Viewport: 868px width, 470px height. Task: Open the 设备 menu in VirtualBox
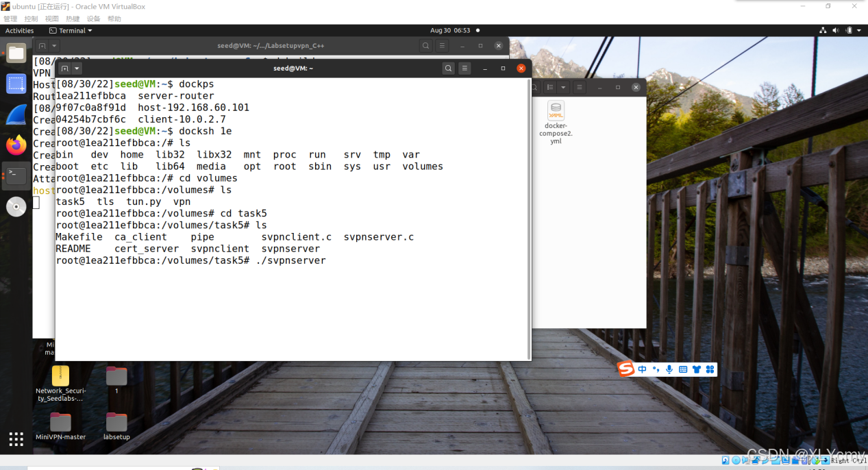93,19
